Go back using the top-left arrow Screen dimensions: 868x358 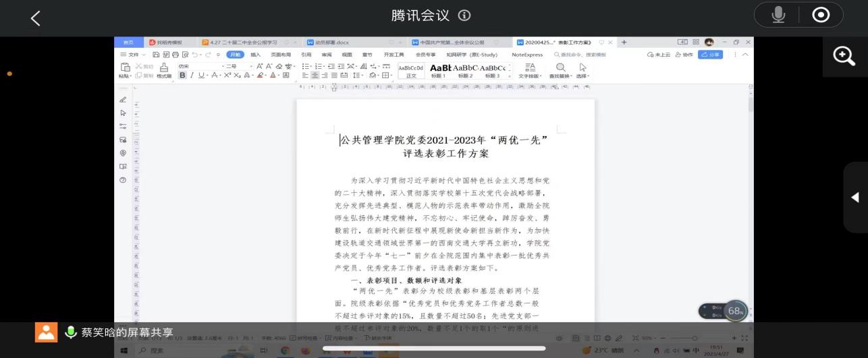pyautogui.click(x=36, y=18)
